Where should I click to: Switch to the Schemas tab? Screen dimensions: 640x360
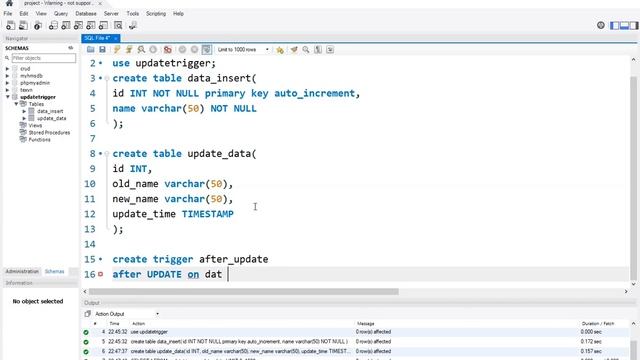55,271
